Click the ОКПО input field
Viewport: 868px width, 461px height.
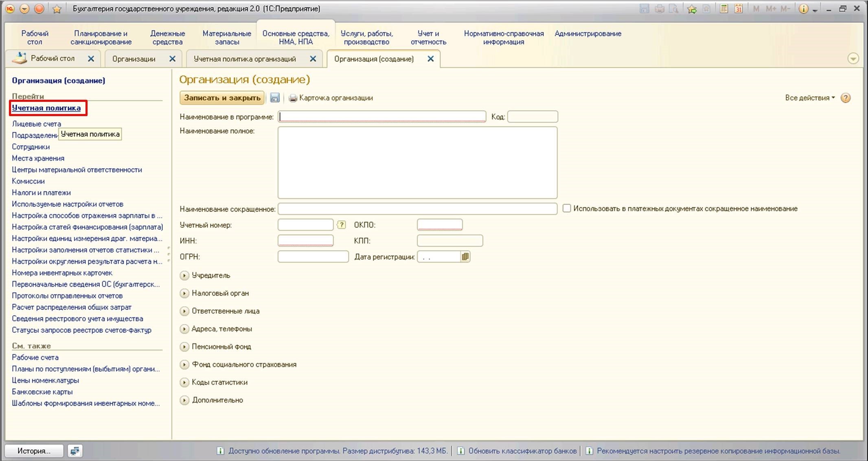(x=440, y=225)
